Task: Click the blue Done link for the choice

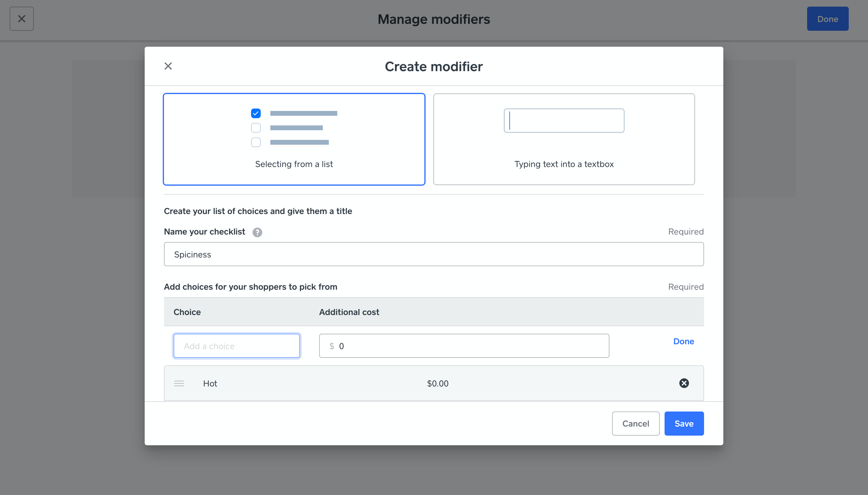Action: [684, 341]
